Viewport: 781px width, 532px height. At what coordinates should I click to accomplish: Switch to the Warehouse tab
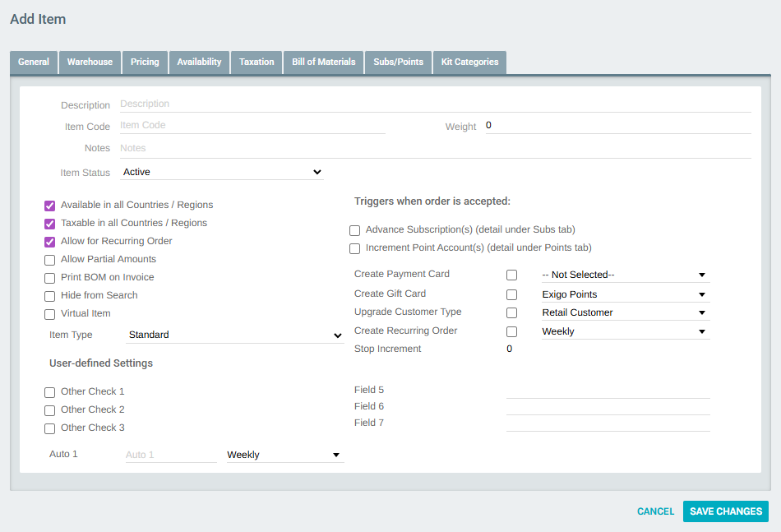(x=90, y=62)
